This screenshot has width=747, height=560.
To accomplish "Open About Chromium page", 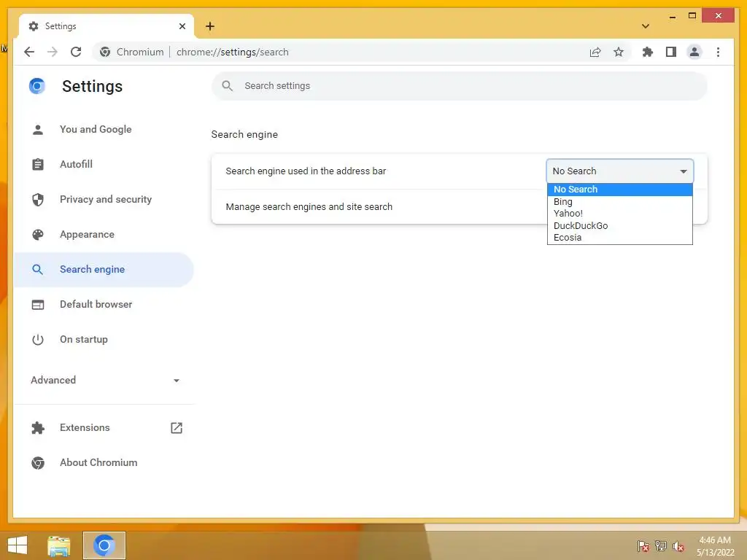I will click(104, 462).
